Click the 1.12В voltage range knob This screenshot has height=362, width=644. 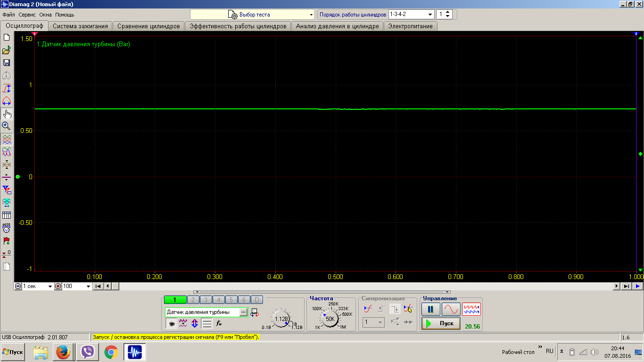[281, 319]
